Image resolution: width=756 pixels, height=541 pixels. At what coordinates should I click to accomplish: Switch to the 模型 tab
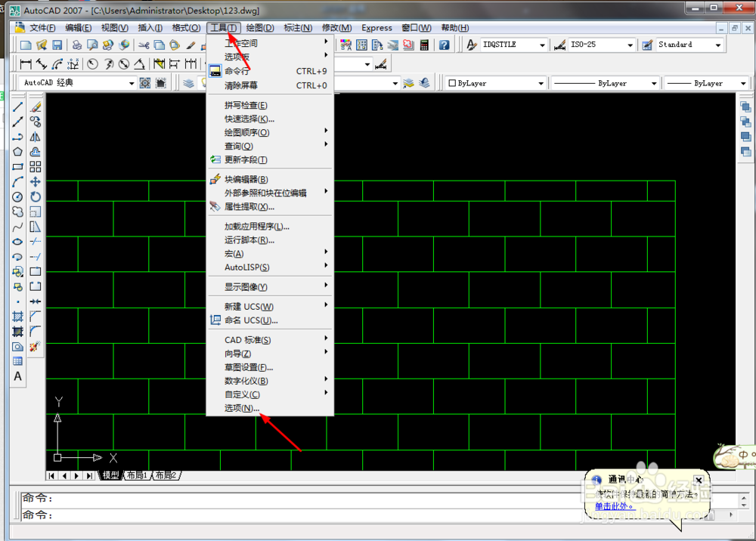coord(110,475)
